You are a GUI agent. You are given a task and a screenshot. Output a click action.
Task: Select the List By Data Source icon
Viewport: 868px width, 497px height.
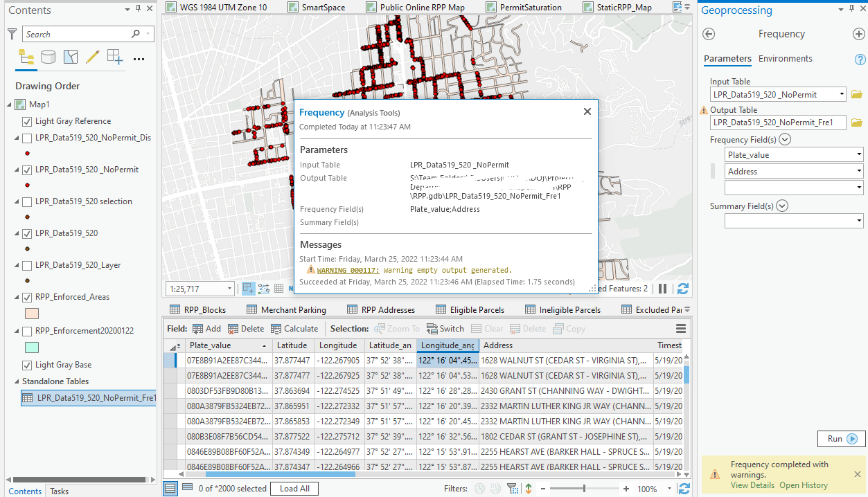[48, 57]
